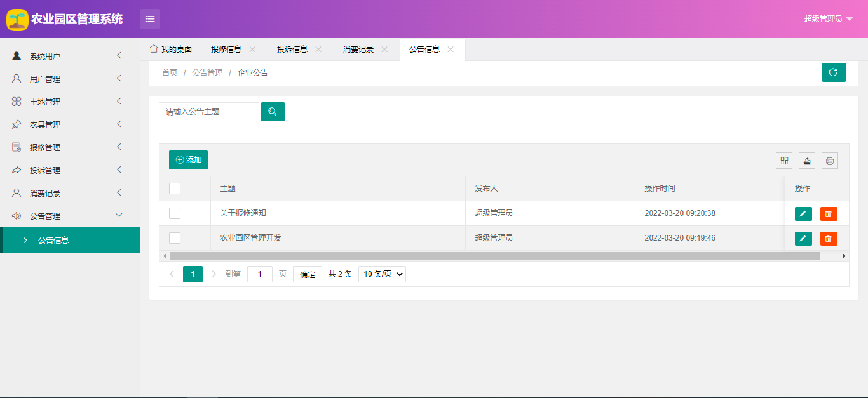Toggle the select-all header checkbox
The image size is (868, 398).
coord(175,189)
